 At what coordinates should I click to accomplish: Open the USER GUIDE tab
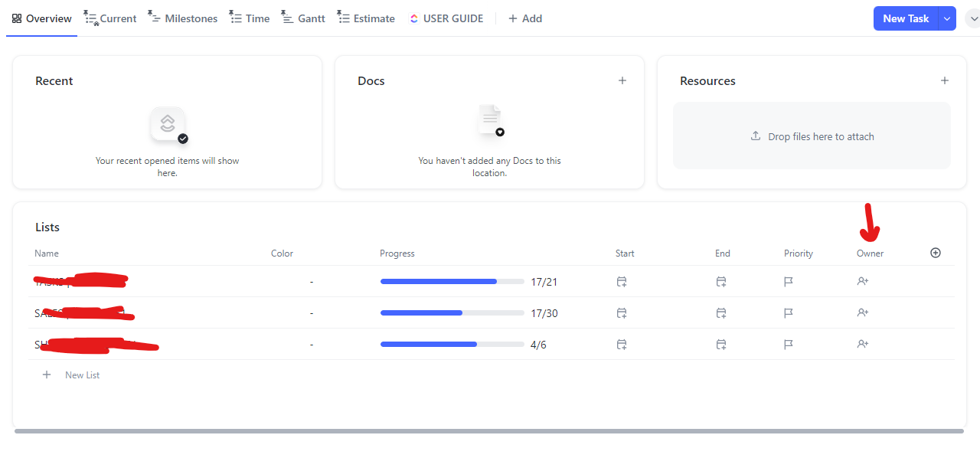[446, 18]
